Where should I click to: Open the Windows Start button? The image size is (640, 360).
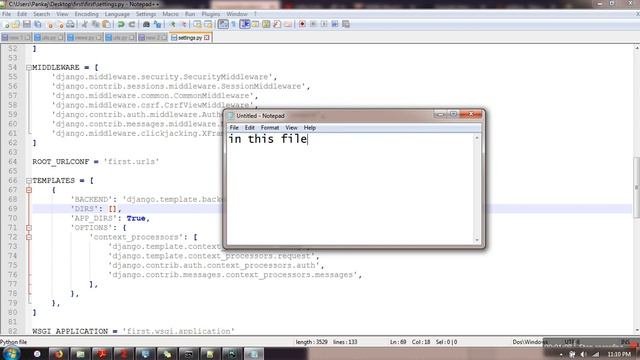point(11,353)
